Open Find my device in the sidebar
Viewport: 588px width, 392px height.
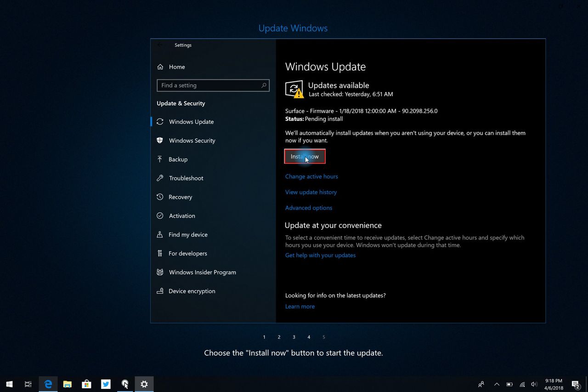(x=213, y=234)
